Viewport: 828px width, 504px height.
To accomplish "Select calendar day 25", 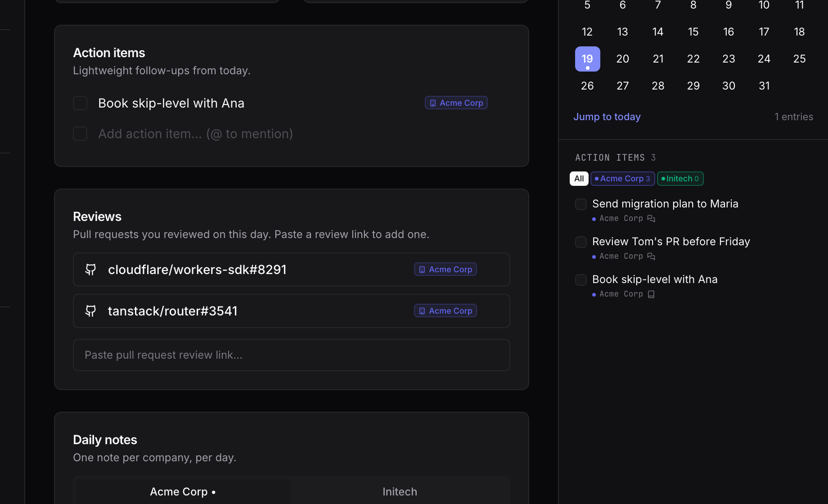I will (800, 59).
